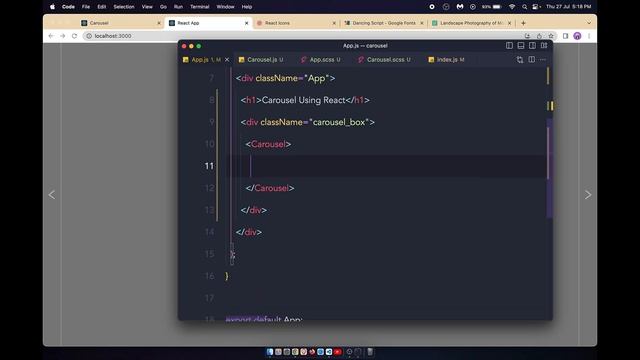This screenshot has width=640, height=360.
Task: Click the closing Carousel tag on line 12
Action: (270, 188)
